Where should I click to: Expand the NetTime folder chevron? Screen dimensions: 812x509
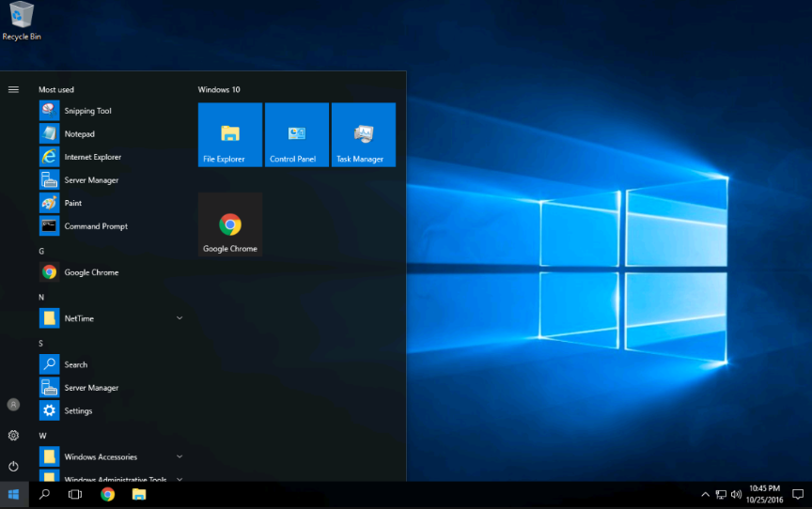pyautogui.click(x=180, y=318)
